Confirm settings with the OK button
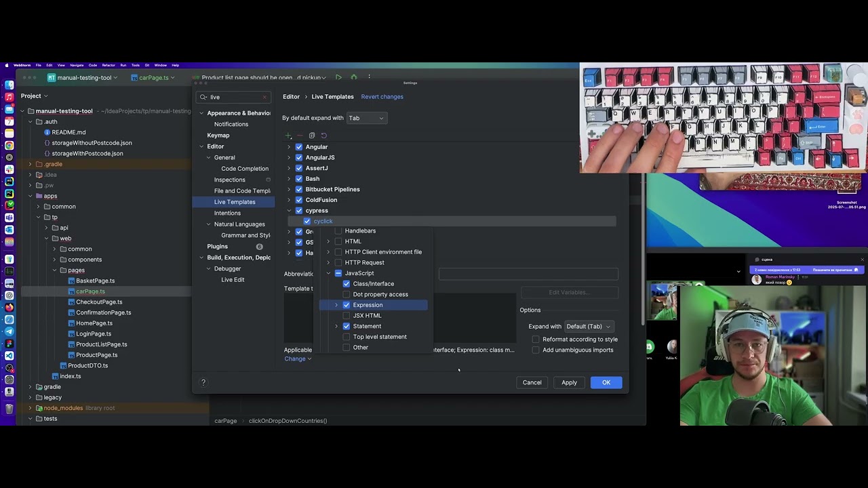The image size is (868, 488). pos(606,383)
